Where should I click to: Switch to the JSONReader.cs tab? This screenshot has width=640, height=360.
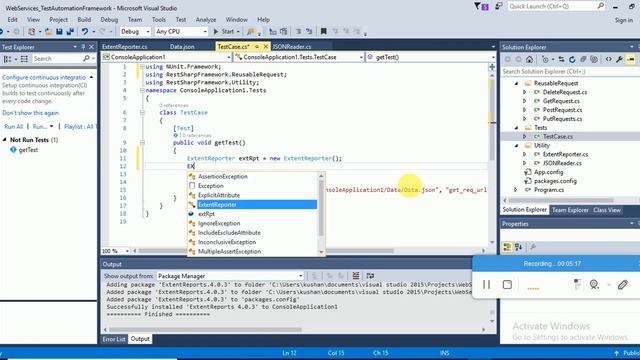[291, 47]
